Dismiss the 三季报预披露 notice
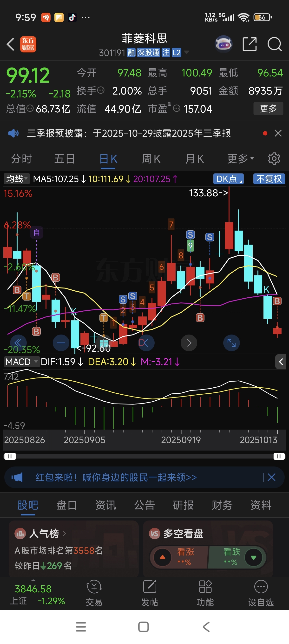This screenshot has height=644, width=289. coord(278,133)
